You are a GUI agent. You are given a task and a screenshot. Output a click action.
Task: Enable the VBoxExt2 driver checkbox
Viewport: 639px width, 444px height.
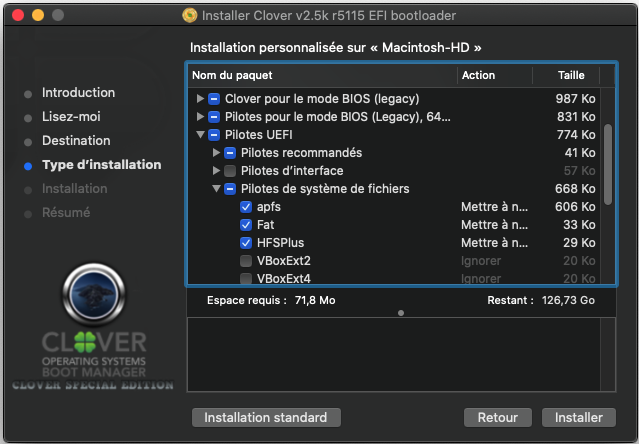(x=246, y=261)
